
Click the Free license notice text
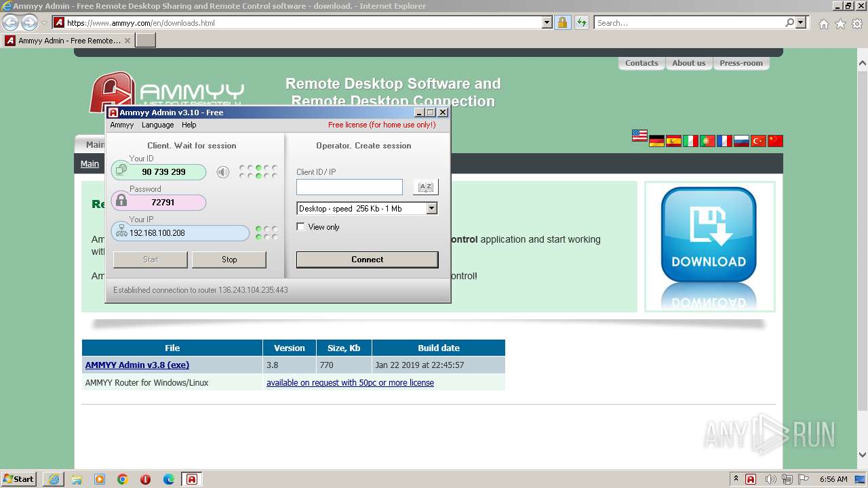(x=382, y=125)
